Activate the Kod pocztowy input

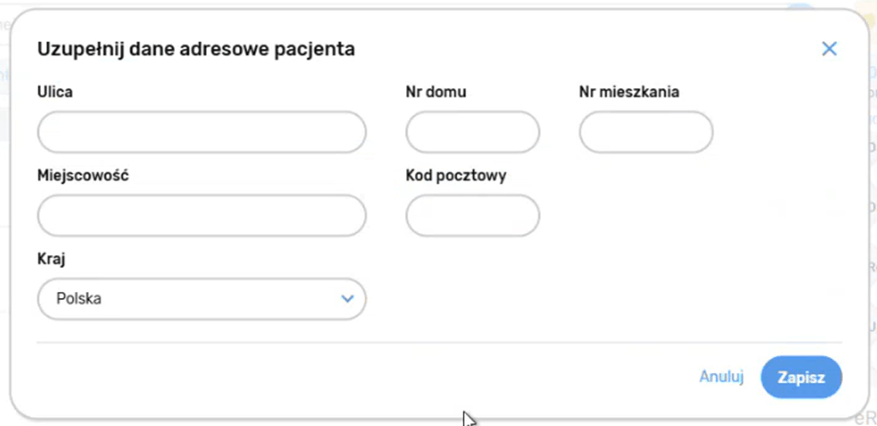click(472, 216)
